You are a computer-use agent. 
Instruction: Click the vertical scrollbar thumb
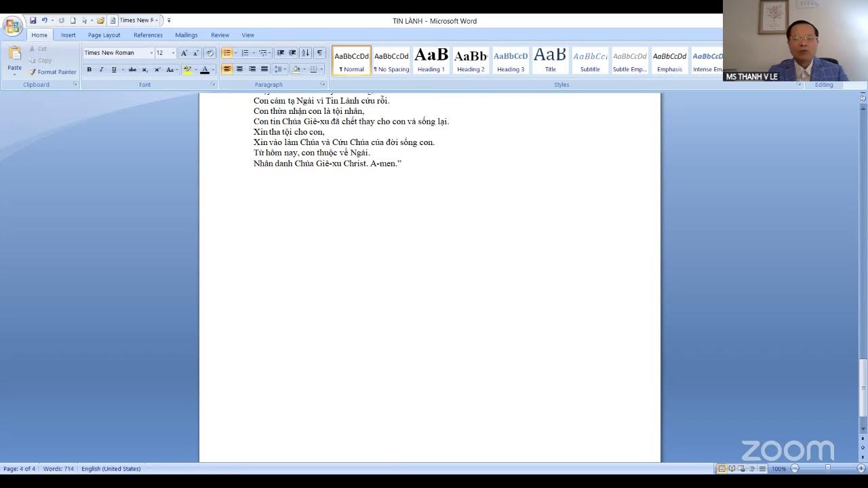[863, 387]
